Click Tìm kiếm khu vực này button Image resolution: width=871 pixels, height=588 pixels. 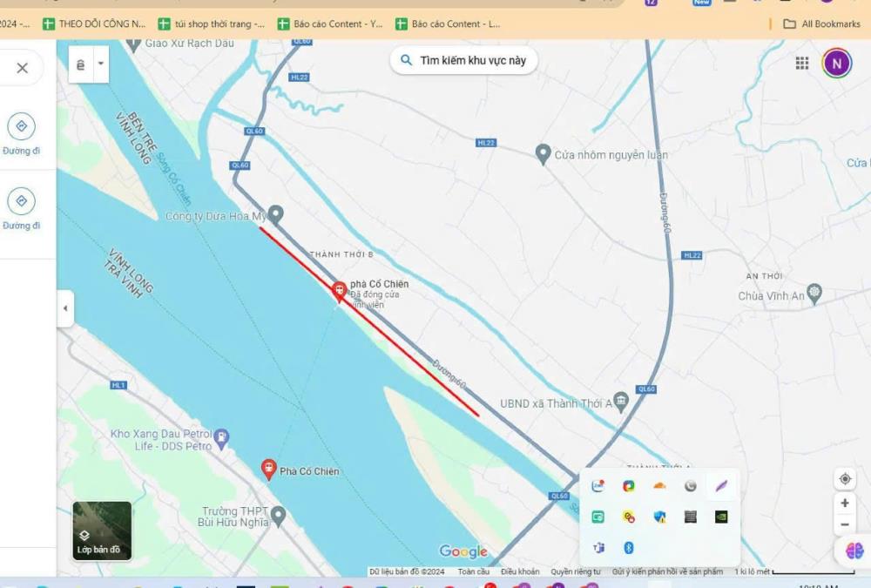coord(464,61)
